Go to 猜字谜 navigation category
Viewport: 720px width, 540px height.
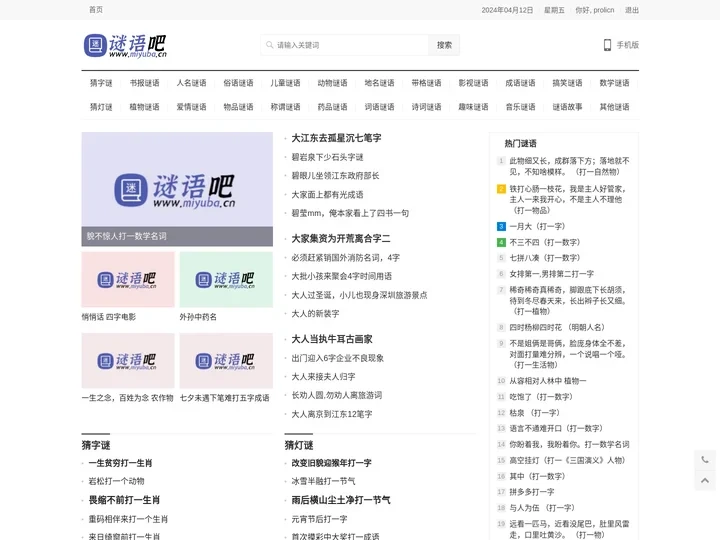pyautogui.click(x=101, y=83)
